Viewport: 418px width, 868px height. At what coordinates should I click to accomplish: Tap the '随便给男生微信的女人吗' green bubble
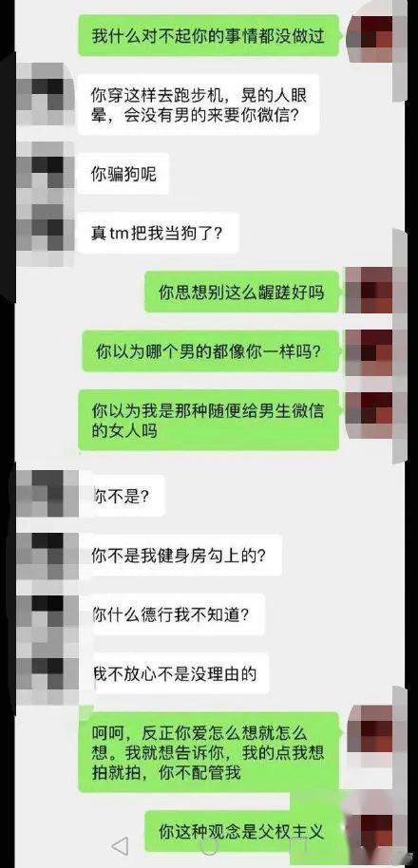[208, 420]
